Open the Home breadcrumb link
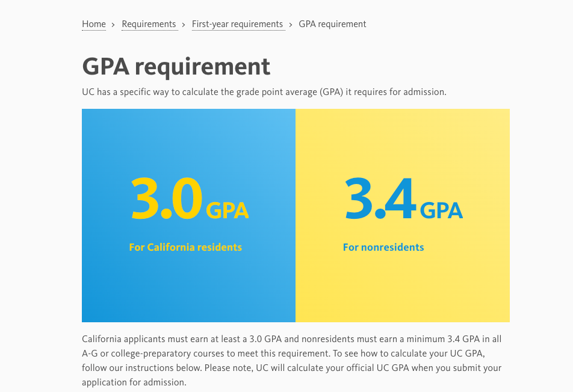 click(x=93, y=24)
